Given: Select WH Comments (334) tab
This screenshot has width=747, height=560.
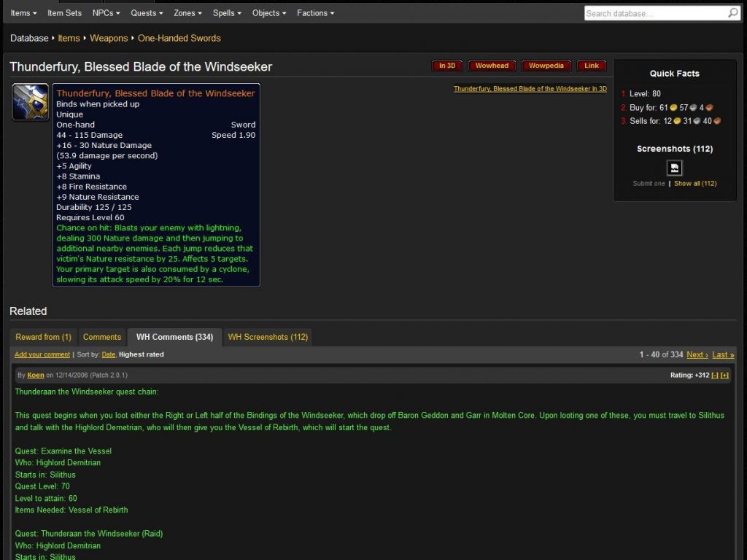Looking at the screenshot, I should click(174, 337).
